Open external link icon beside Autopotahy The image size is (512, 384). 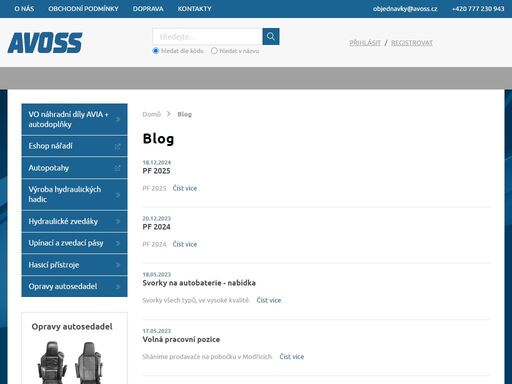tap(117, 168)
